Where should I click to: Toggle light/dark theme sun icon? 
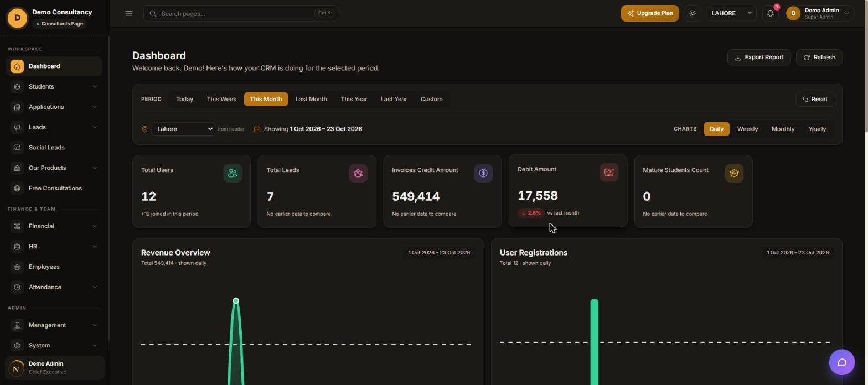coord(693,13)
